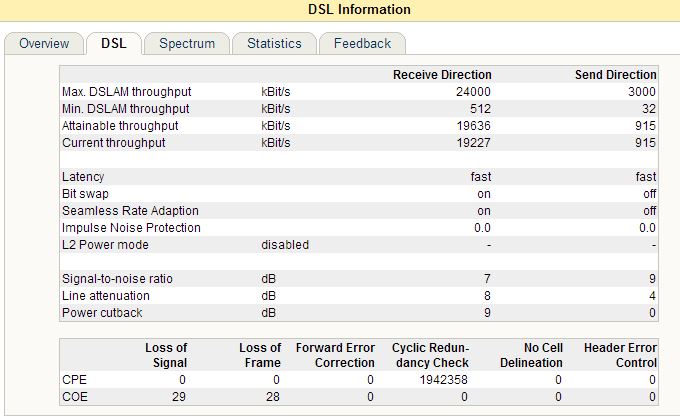Screen dimensions: 680x416
Task: Click the COE row label
Action: (75, 397)
